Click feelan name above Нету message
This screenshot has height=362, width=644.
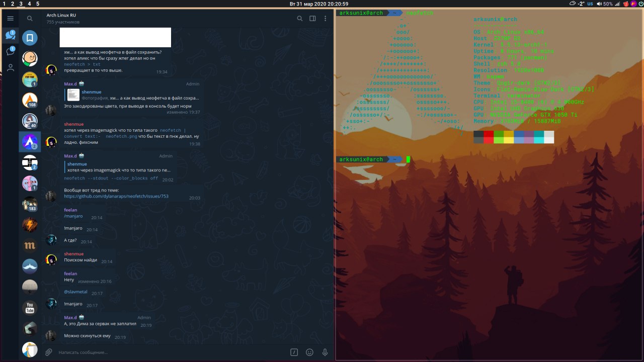[70, 274]
